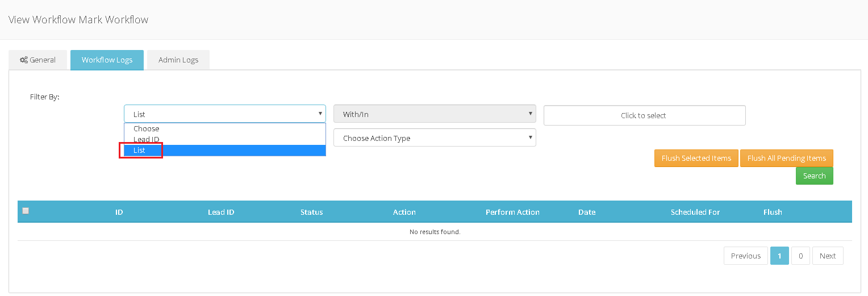This screenshot has width=868, height=296.
Task: Click the Lead ID column header
Action: point(221,212)
